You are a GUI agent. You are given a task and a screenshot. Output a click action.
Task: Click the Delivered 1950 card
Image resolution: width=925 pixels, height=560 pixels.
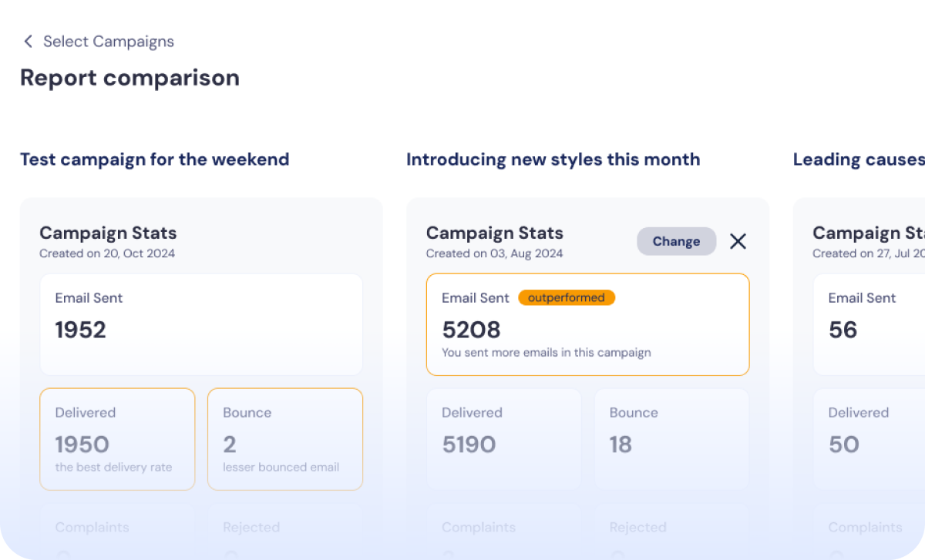click(117, 439)
